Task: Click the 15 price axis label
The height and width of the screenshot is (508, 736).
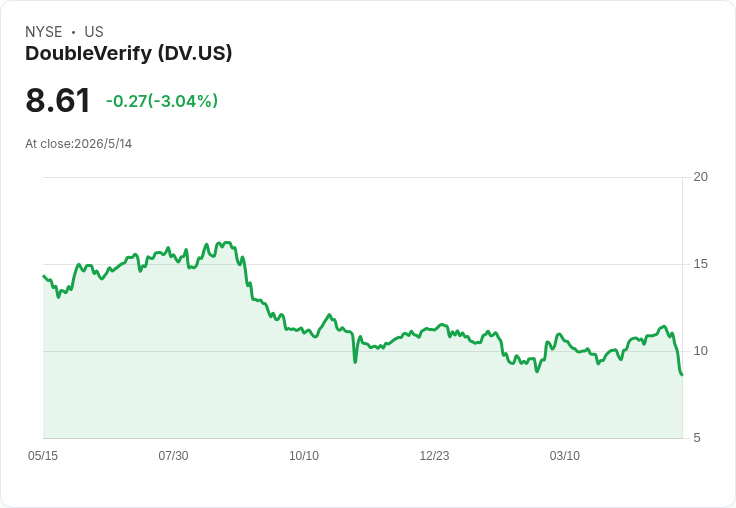Action: click(701, 264)
